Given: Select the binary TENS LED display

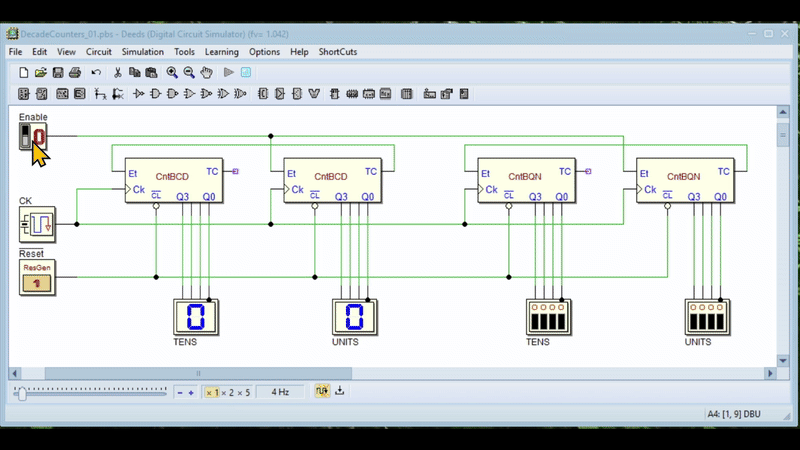Looking at the screenshot, I should tap(548, 317).
